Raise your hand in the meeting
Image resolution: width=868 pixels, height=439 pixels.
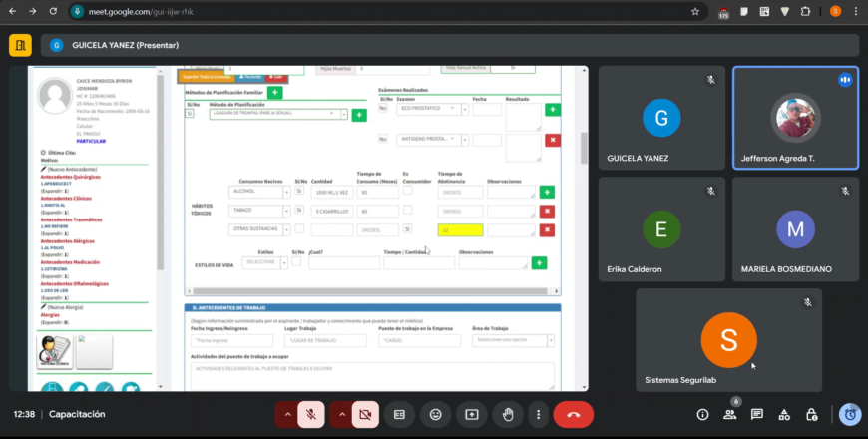[x=507, y=414]
